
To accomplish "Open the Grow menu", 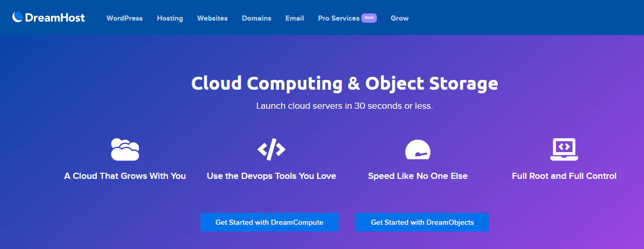I will click(399, 18).
